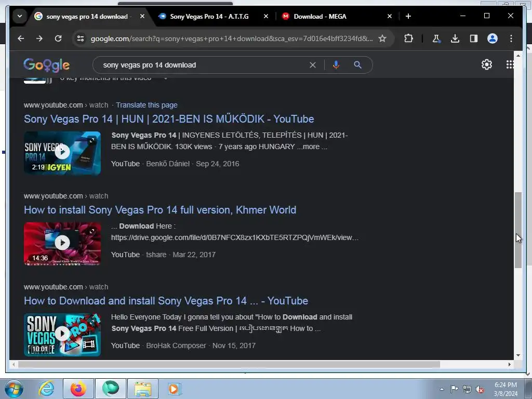Viewport: 532px width, 399px height.
Task: Open Action Center flag tray icon
Action: (x=454, y=389)
